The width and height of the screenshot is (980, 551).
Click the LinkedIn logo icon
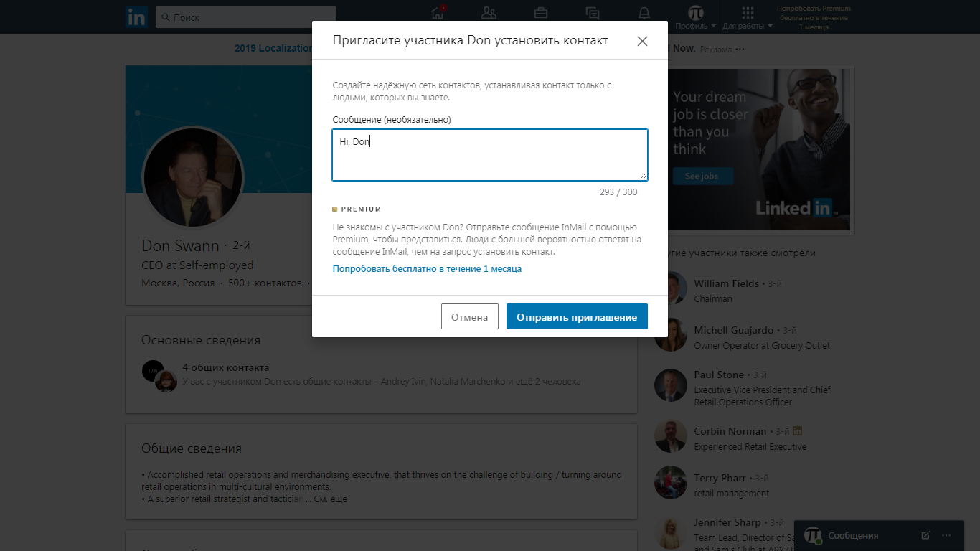coord(136,17)
